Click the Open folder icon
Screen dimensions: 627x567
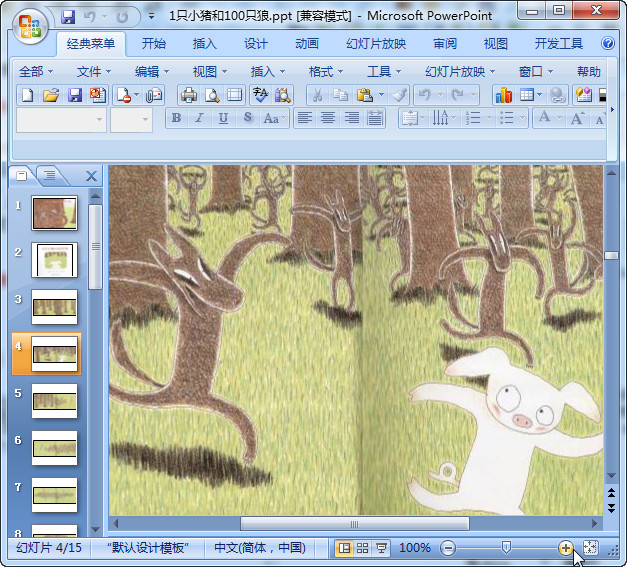(51, 95)
